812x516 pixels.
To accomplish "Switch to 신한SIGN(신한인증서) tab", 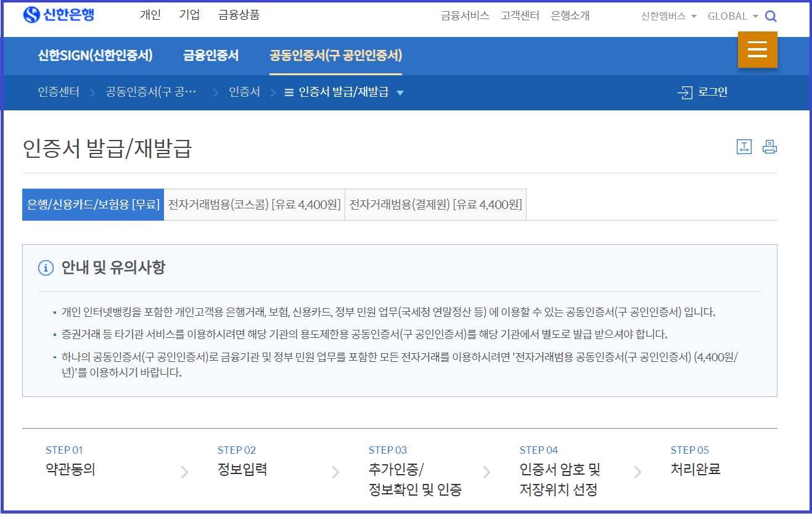I will [x=95, y=56].
